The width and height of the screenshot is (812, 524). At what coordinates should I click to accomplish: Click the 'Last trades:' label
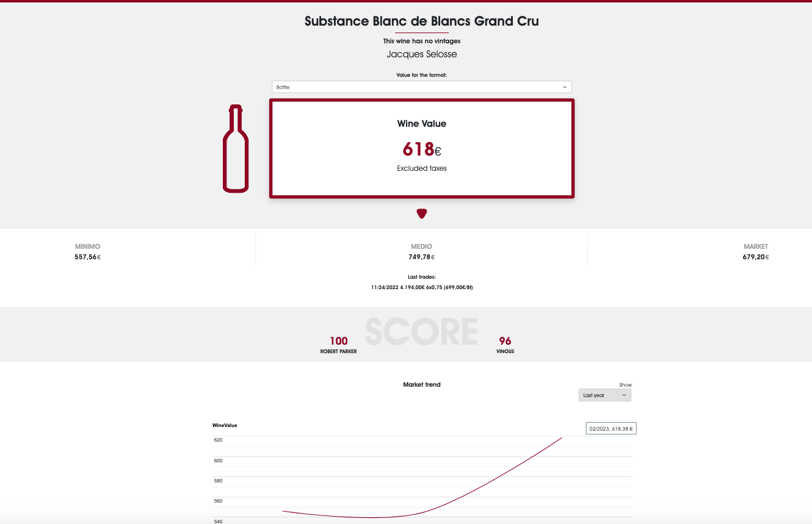(x=422, y=277)
